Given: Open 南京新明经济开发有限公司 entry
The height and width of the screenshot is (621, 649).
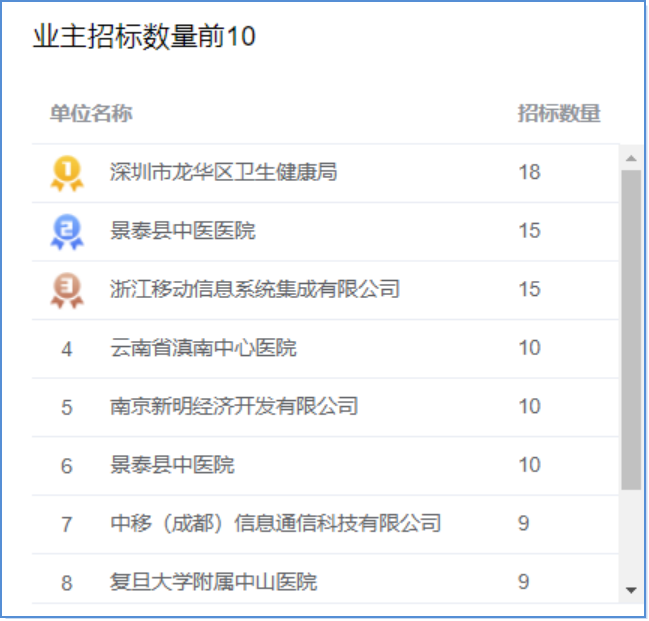Looking at the screenshot, I should pyautogui.click(x=325, y=407).
